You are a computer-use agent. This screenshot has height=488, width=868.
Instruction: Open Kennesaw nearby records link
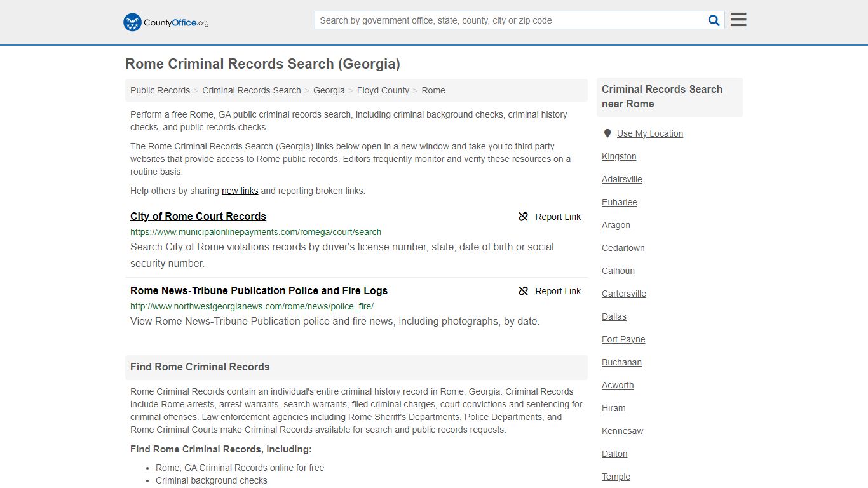pos(623,431)
